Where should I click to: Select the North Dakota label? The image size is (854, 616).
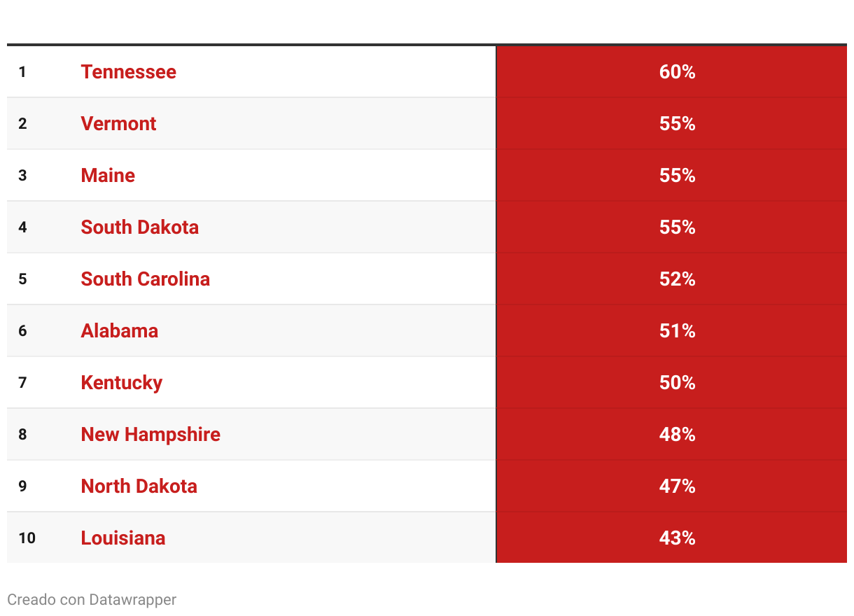coord(139,486)
